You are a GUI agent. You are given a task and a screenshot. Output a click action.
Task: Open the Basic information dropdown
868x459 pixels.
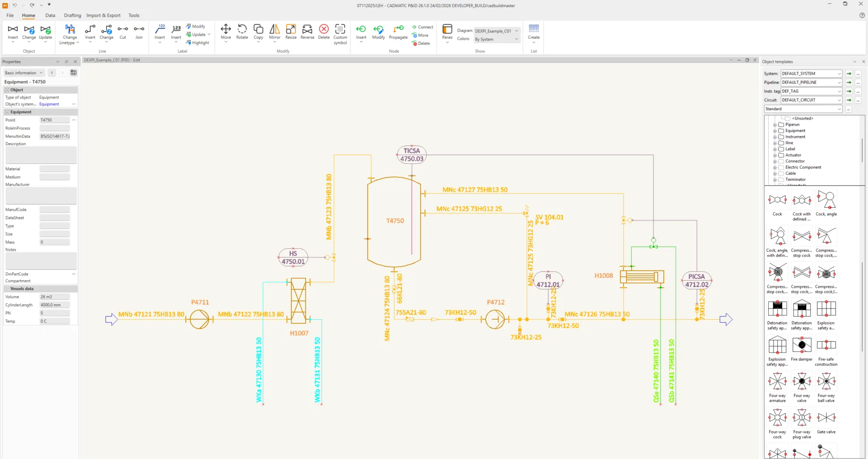[x=24, y=73]
